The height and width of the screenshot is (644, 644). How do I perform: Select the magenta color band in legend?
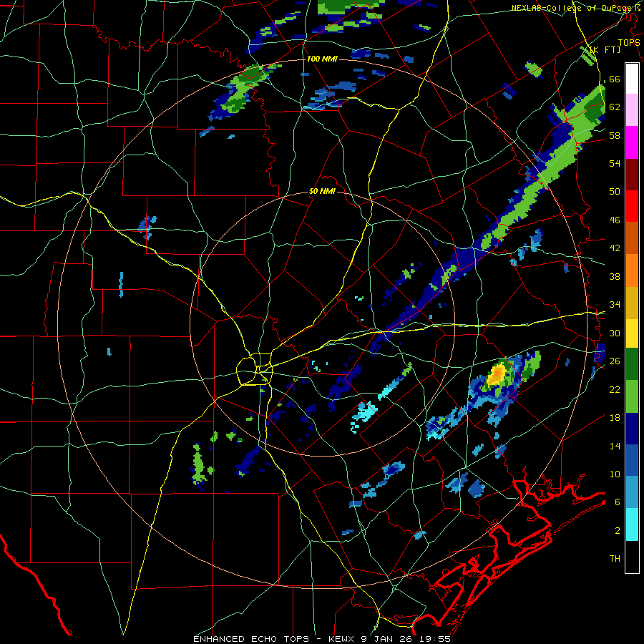632,142
